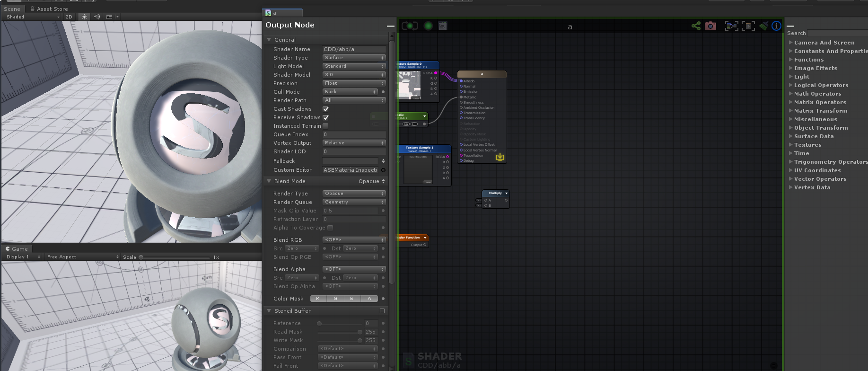The image size is (868, 371).
Task: Expand the UV Coordinates category
Action: pos(790,170)
